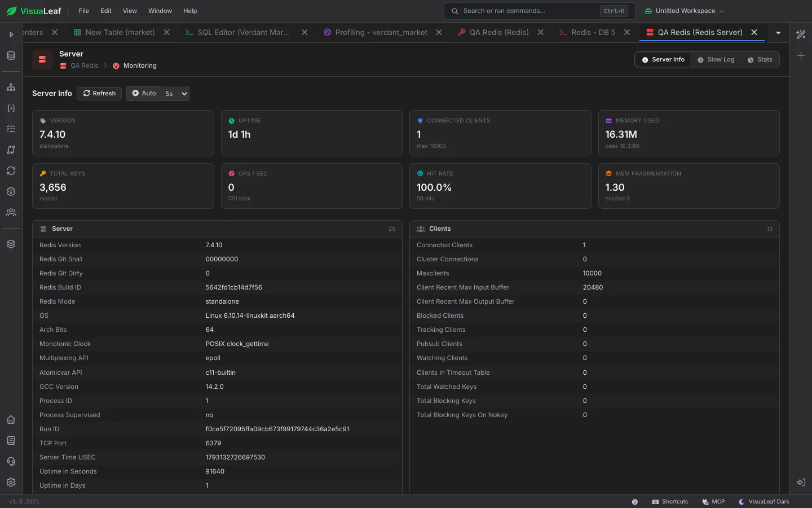Image resolution: width=812 pixels, height=508 pixels.
Task: Click the Search or run commands field
Action: tap(540, 11)
